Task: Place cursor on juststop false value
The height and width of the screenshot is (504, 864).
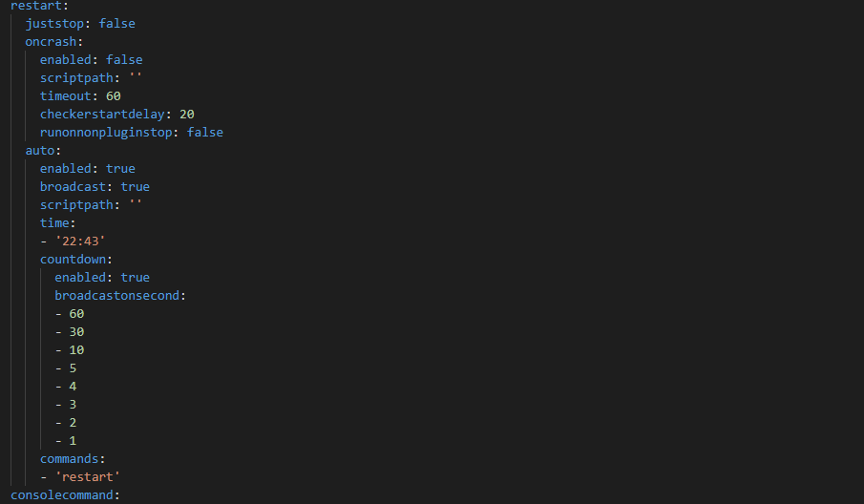Action: [116, 24]
